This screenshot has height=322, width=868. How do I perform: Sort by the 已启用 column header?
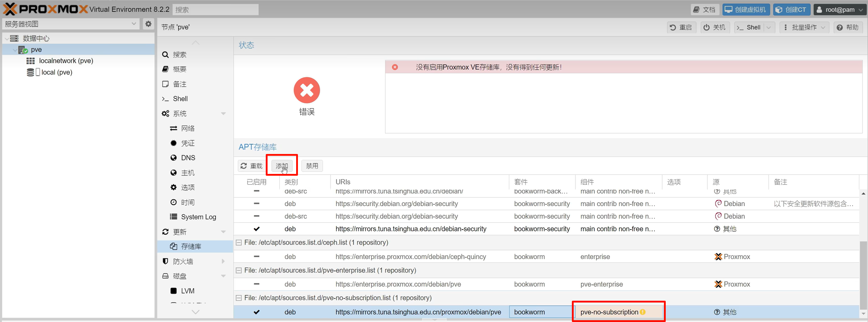257,182
